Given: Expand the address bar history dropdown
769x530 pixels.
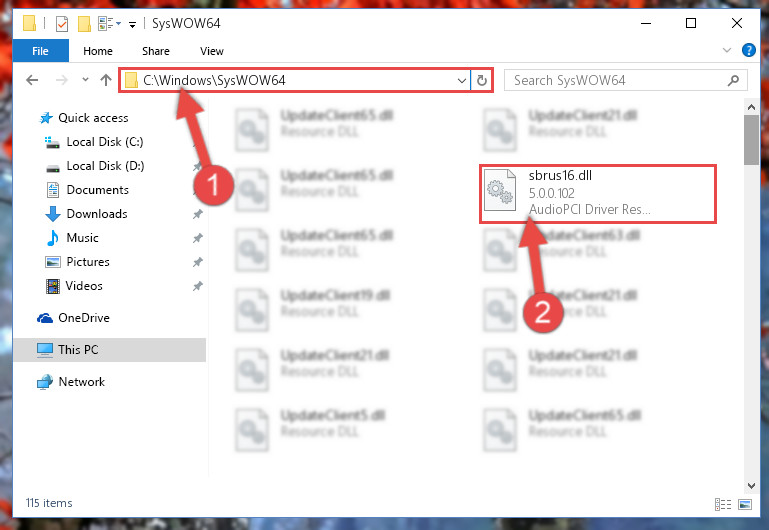Looking at the screenshot, I should click(x=461, y=80).
